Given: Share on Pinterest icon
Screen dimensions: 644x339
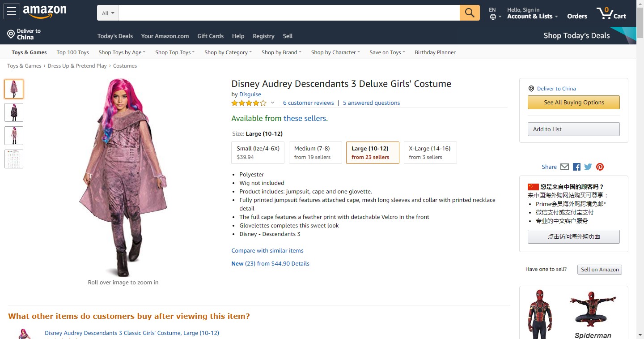Looking at the screenshot, I should pos(600,167).
